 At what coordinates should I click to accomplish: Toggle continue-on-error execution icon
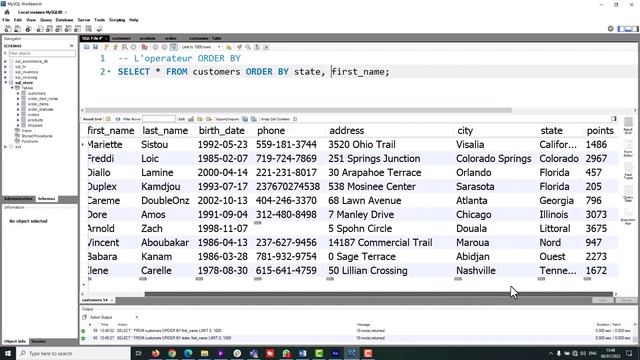coord(144,47)
